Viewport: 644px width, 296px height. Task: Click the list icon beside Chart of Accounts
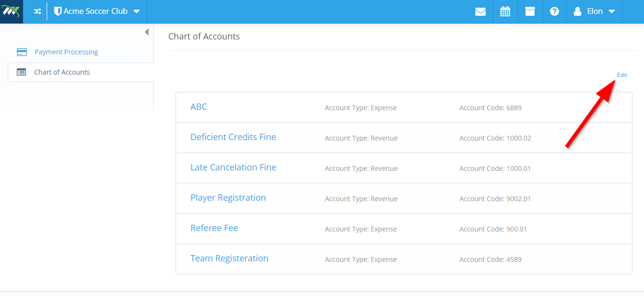[x=22, y=72]
